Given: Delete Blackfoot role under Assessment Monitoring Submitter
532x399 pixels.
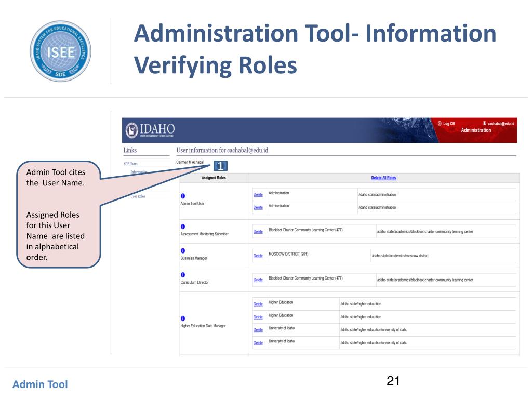Looking at the screenshot, I should tap(258, 232).
